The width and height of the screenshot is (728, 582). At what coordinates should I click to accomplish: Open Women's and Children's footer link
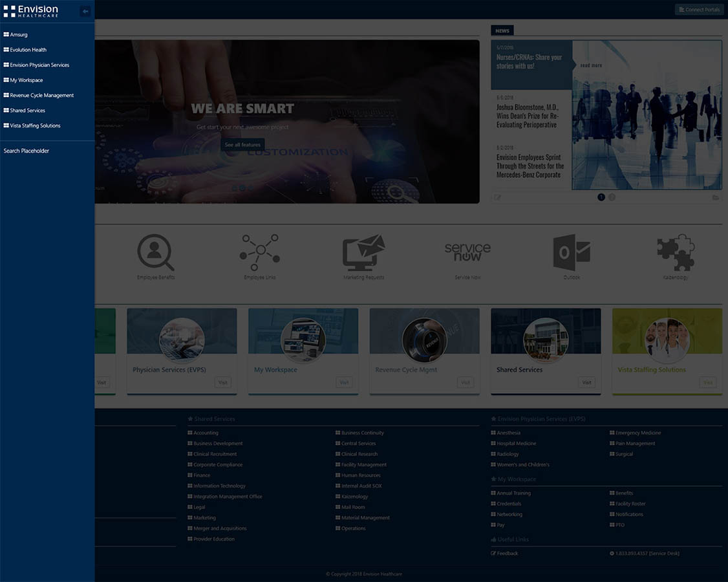tap(520, 465)
